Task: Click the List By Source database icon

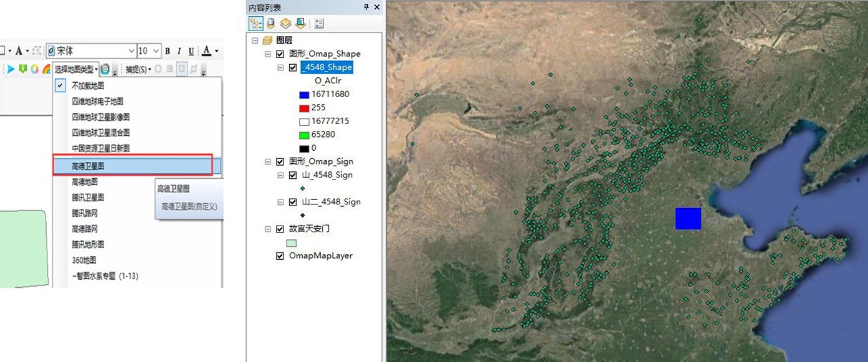Action: pyautogui.click(x=271, y=24)
